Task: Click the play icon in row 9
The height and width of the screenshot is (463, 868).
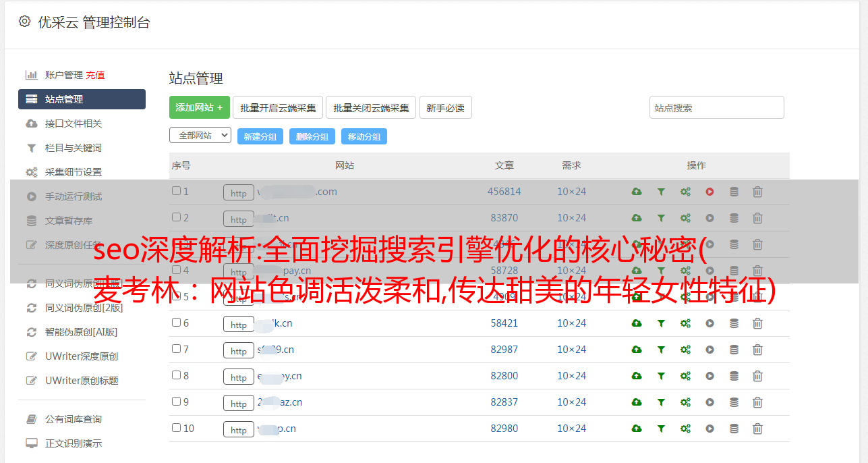Action: 710,402
